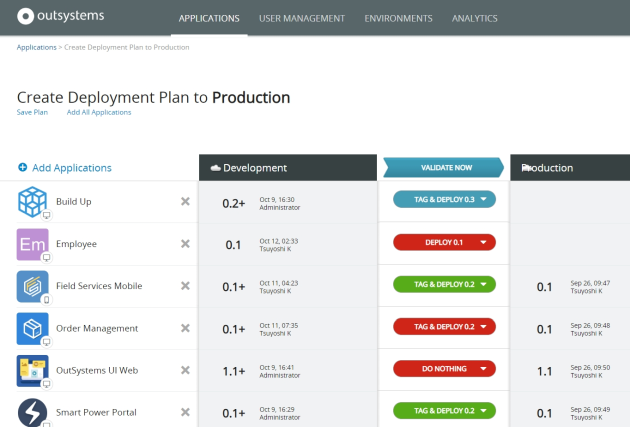Click Employee development version 0.1
This screenshot has height=427, width=630.
coord(233,245)
